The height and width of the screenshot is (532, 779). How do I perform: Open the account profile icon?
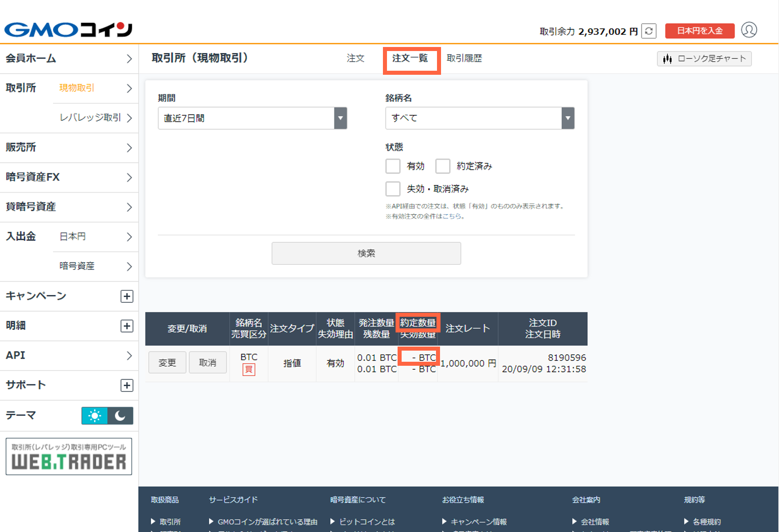(749, 30)
